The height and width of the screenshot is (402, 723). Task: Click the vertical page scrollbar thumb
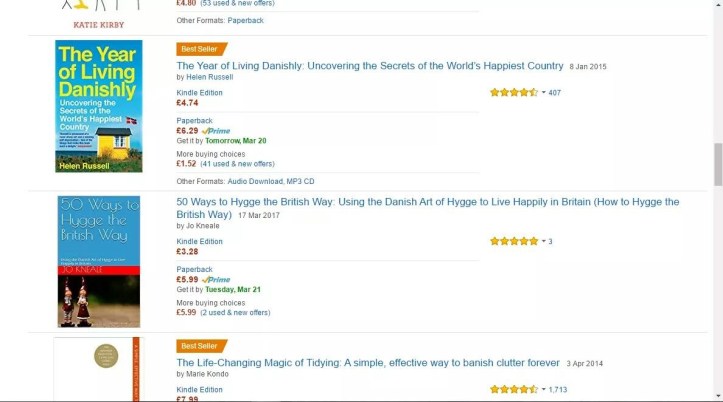[717, 164]
